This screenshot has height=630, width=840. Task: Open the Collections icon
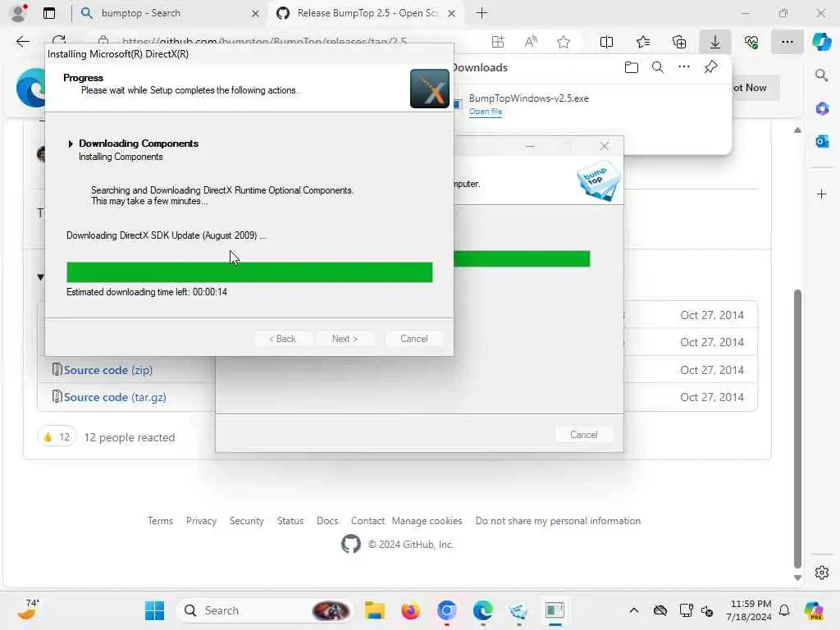point(679,42)
